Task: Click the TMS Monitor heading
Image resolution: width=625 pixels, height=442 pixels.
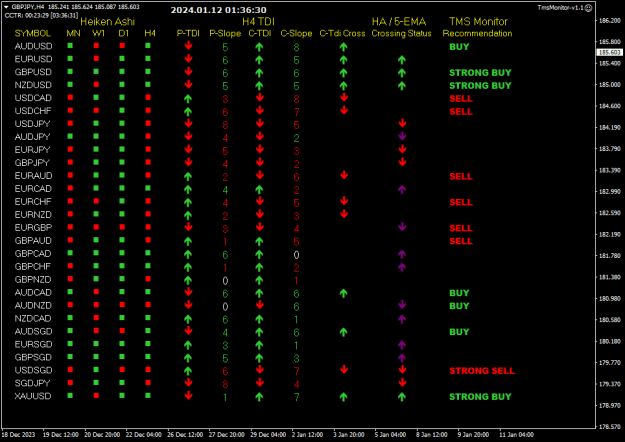Action: (x=478, y=22)
